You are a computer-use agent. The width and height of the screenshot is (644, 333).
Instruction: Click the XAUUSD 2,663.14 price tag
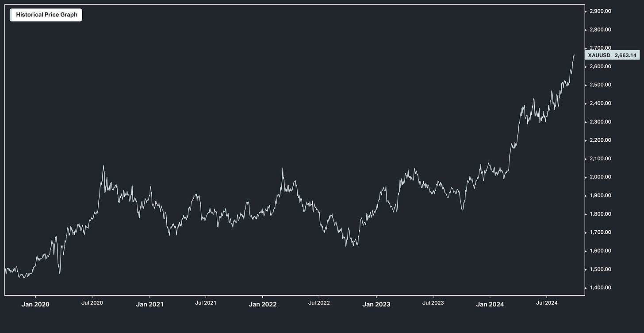click(x=612, y=55)
